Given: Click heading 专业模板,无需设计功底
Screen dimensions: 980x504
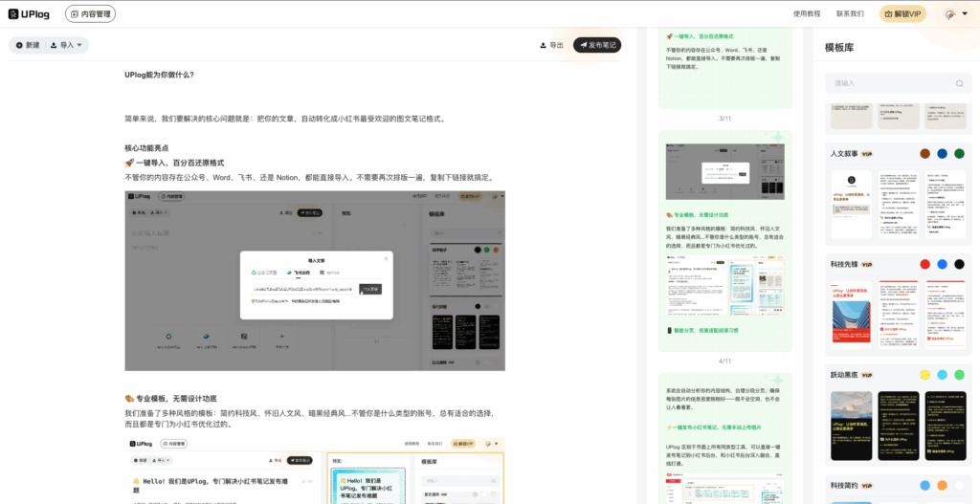Looking at the screenshot, I should click(170, 398).
